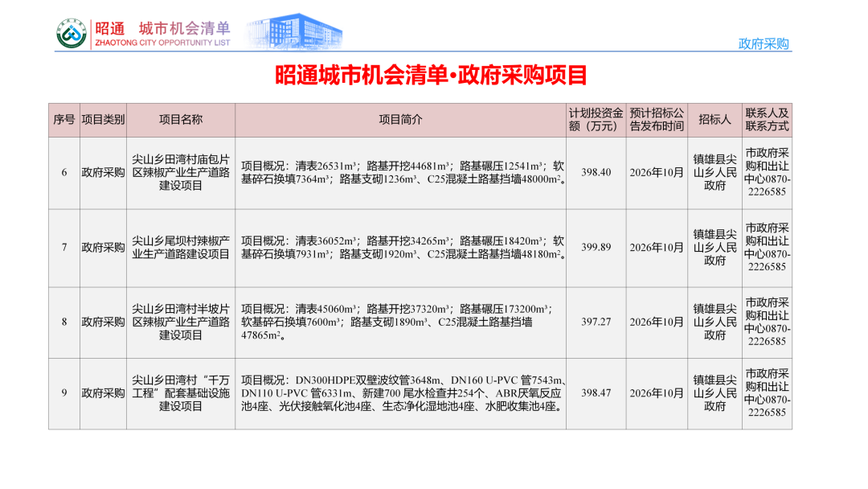
Task: Click 政府采购 category in row 9
Action: coord(103,393)
